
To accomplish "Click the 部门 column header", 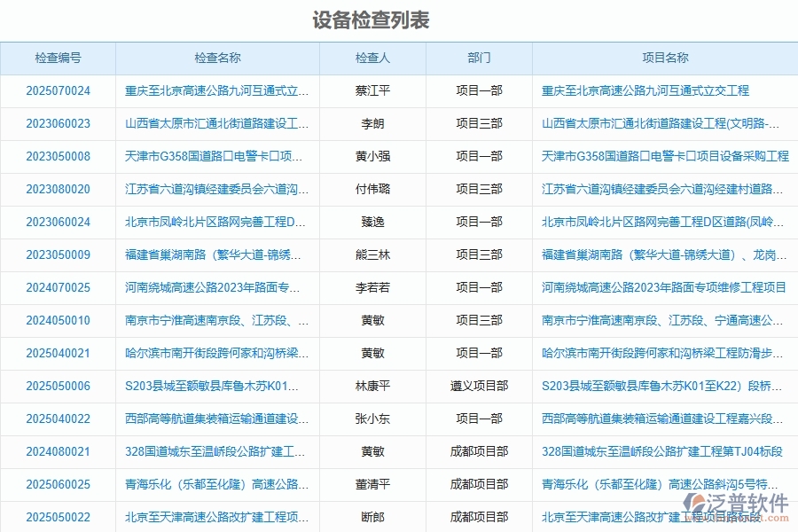I will 479,58.
